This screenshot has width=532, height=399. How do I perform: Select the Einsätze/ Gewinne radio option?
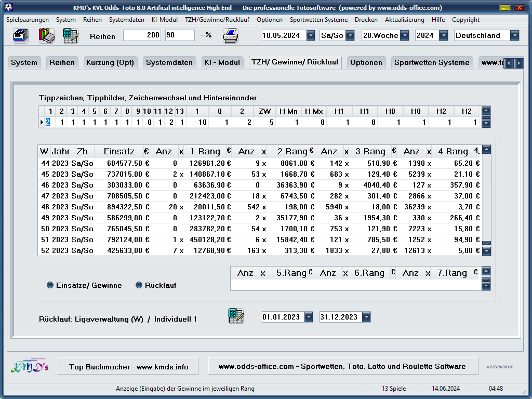(50, 285)
